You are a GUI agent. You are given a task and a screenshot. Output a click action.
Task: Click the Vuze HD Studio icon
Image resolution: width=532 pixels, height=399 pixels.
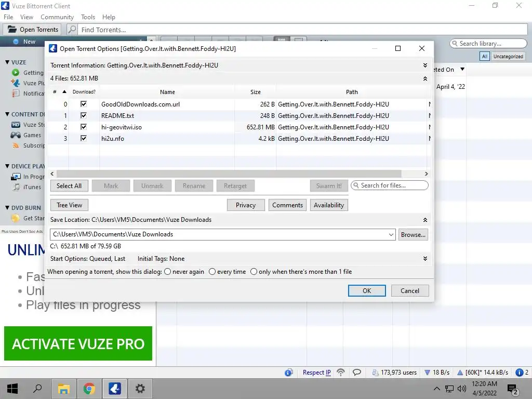tap(16, 125)
